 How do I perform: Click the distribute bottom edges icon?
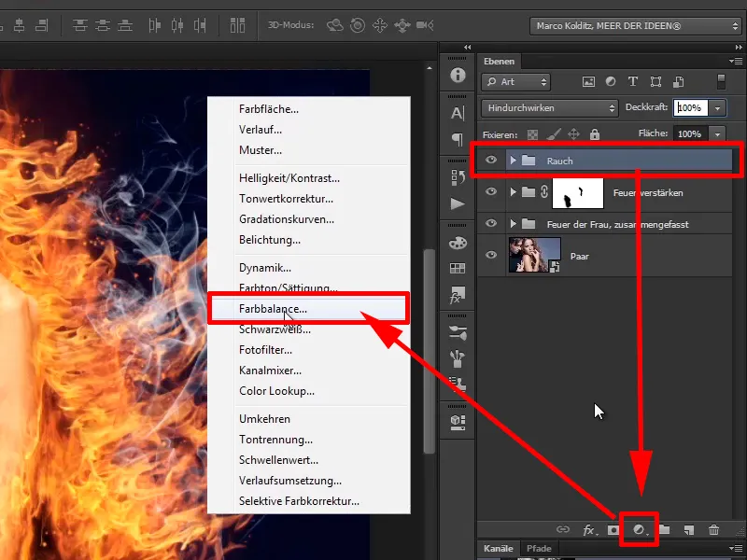125,25
